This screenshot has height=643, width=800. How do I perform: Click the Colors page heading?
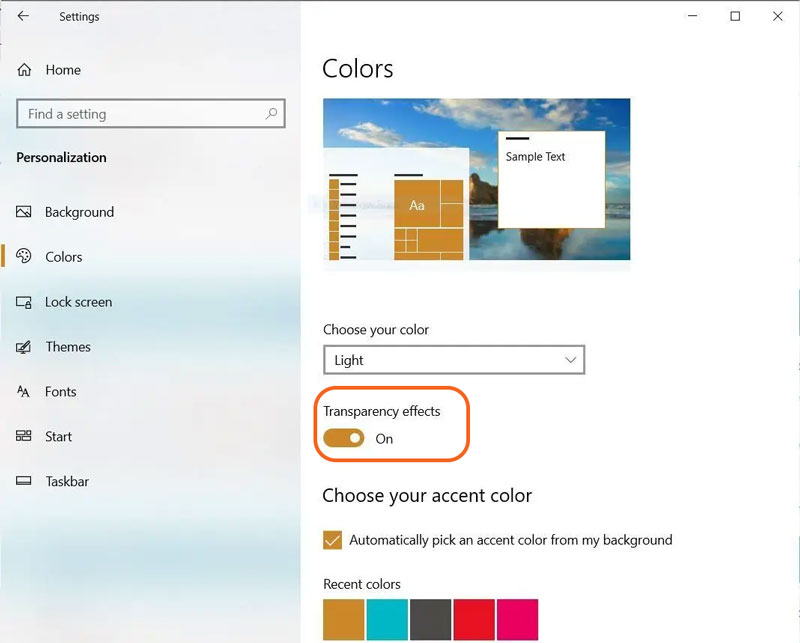coord(358,68)
